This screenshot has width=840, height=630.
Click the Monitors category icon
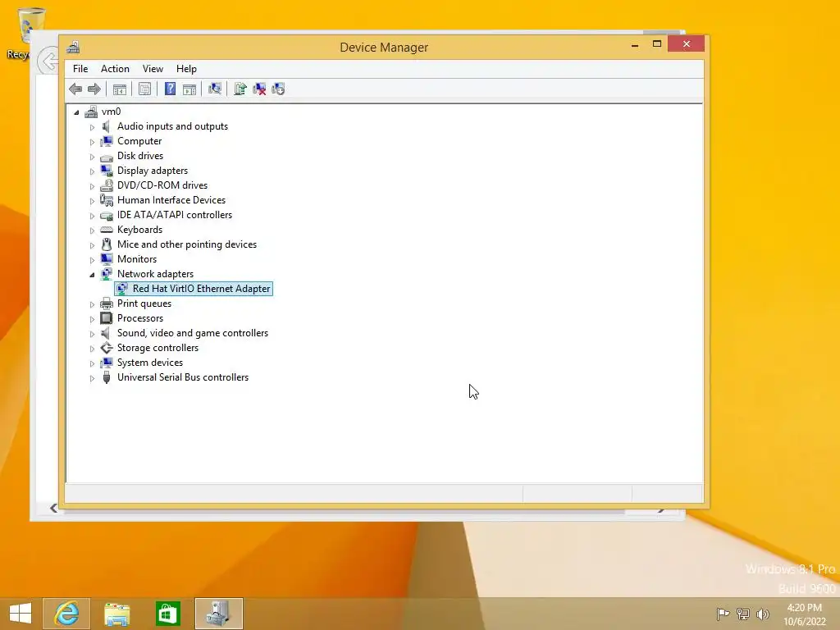pos(107,258)
